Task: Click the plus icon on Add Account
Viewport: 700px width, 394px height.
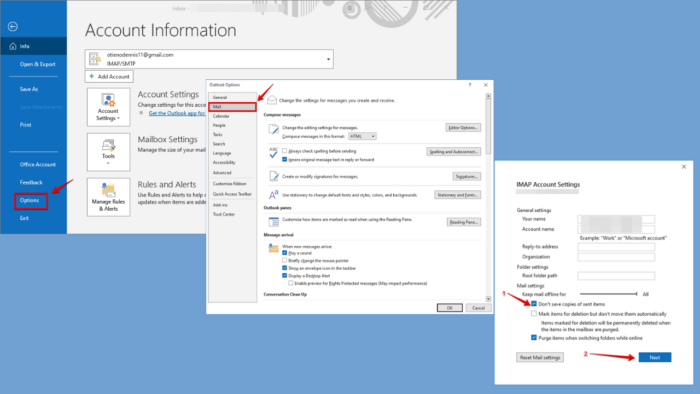Action: (x=92, y=76)
